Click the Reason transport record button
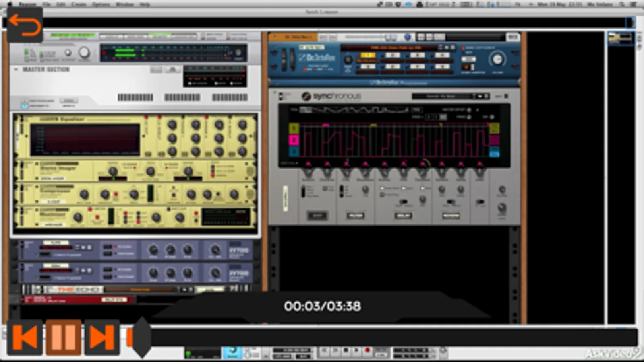Image resolution: width=644 pixels, height=362 pixels. pyautogui.click(x=367, y=351)
